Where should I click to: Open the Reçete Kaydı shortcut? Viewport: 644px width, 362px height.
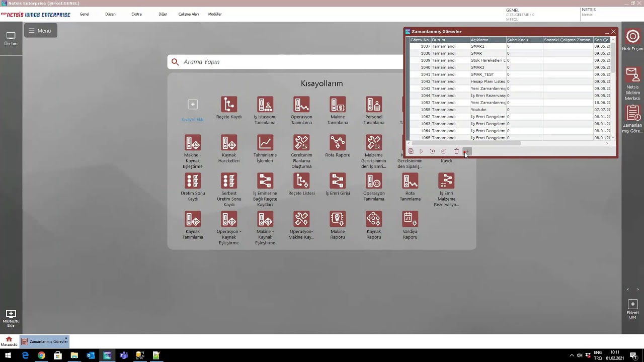click(229, 108)
